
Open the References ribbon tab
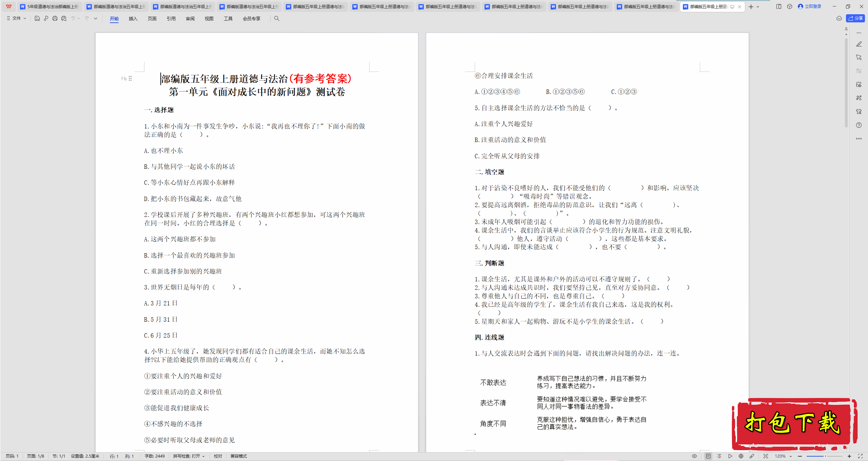(171, 19)
